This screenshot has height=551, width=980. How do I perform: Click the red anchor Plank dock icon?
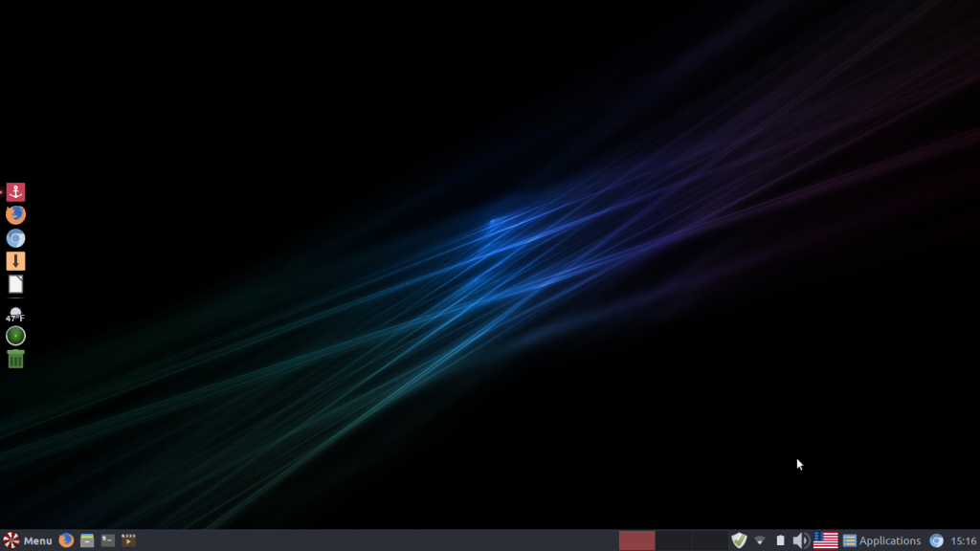(x=15, y=191)
